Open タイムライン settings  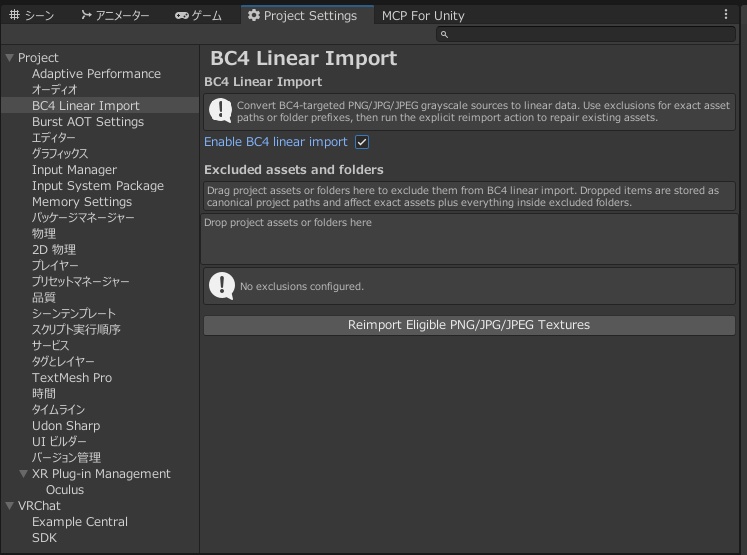tap(58, 410)
